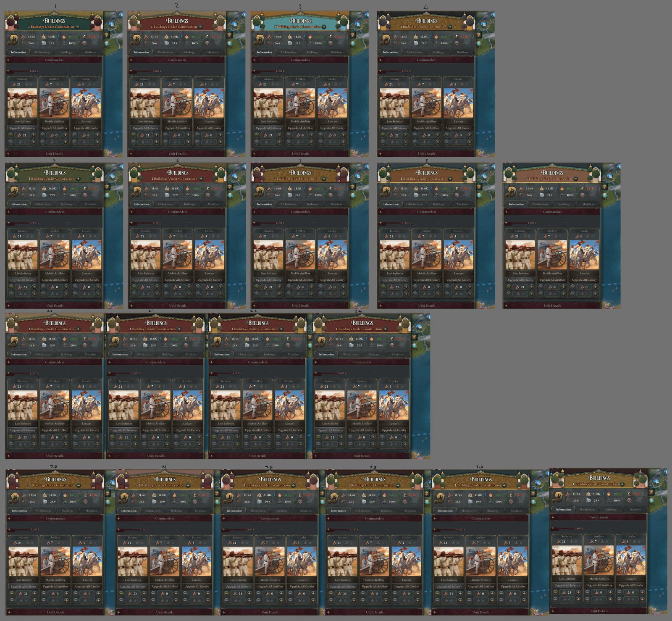Screen dimensions: 672x621
Task: Switch to Mobilization tab in teal-header panel
Action: (288, 52)
